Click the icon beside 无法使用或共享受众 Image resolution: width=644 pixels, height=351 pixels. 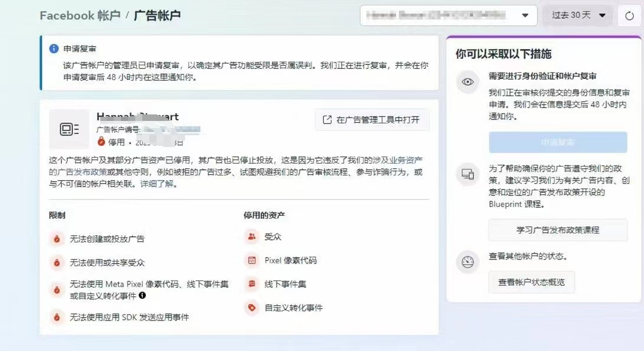(x=57, y=263)
